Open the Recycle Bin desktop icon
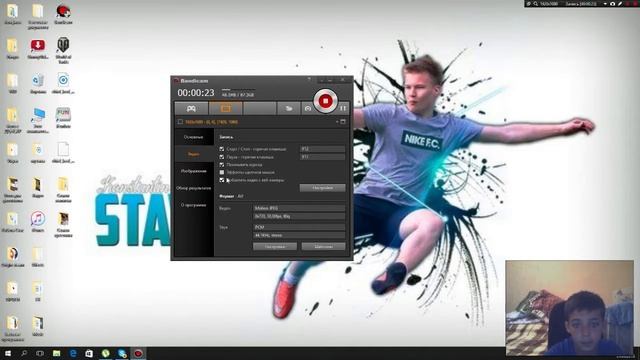Viewport: 640px width, 360px height. tap(38, 83)
